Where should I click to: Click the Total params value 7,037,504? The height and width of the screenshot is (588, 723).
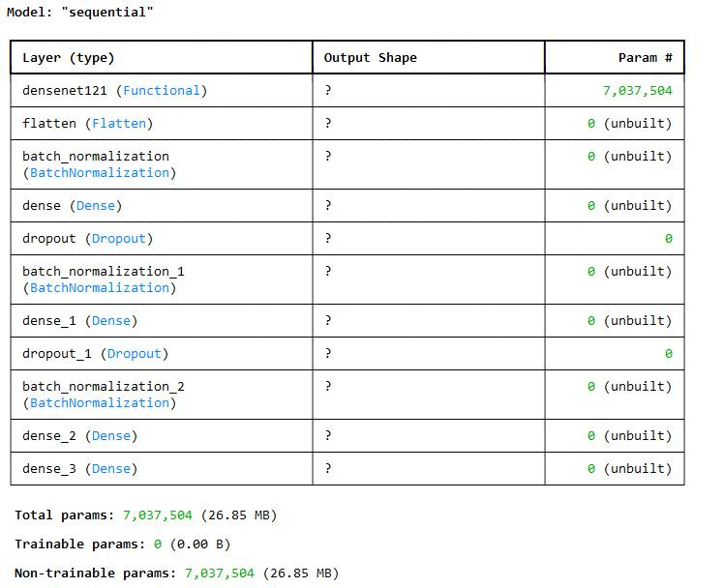[157, 514]
